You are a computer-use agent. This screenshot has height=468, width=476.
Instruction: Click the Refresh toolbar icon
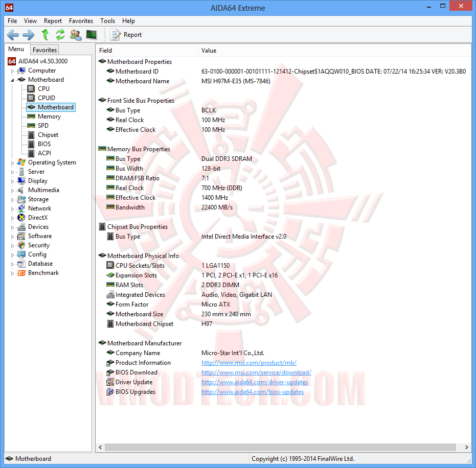[x=60, y=35]
